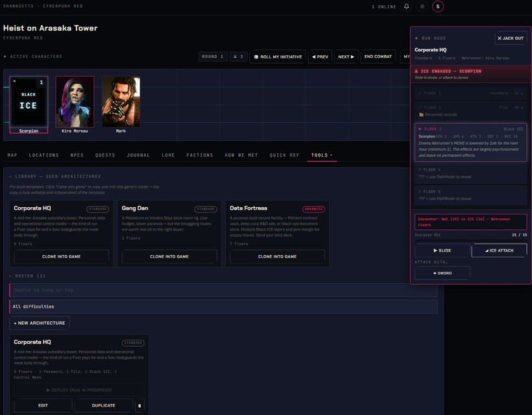This screenshot has height=415, width=532.
Task: Clone Gang Den template into game
Action: pyautogui.click(x=169, y=257)
